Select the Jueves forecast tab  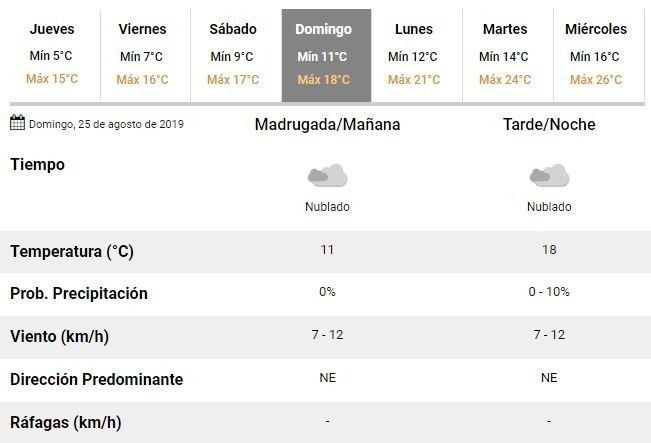pyautogui.click(x=52, y=55)
